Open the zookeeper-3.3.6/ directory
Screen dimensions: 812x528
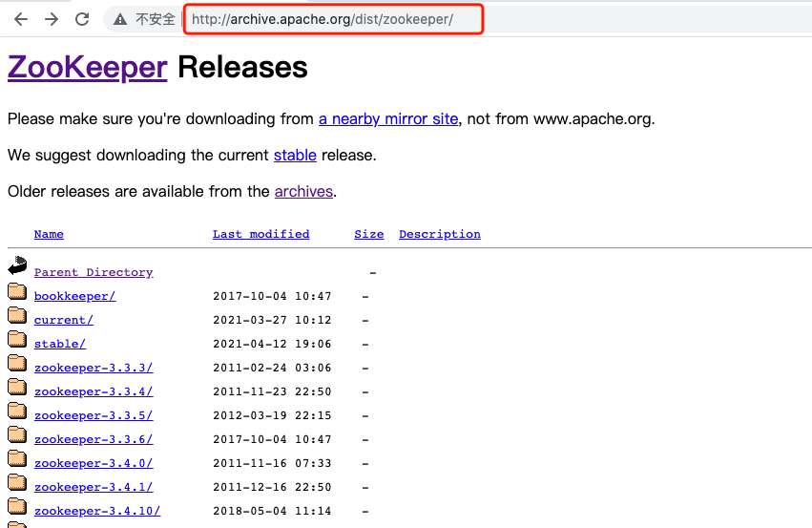[94, 439]
